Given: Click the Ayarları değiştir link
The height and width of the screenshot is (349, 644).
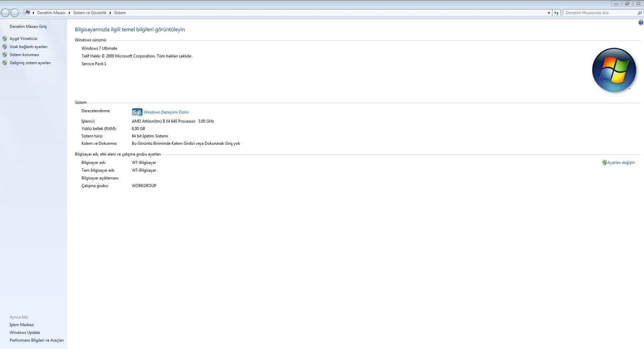Looking at the screenshot, I should pos(621,162).
